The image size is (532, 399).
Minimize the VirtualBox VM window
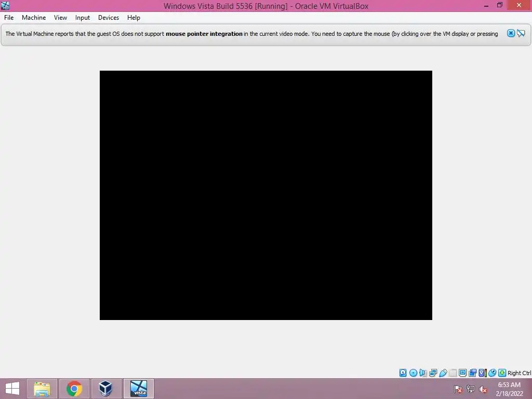point(486,5)
